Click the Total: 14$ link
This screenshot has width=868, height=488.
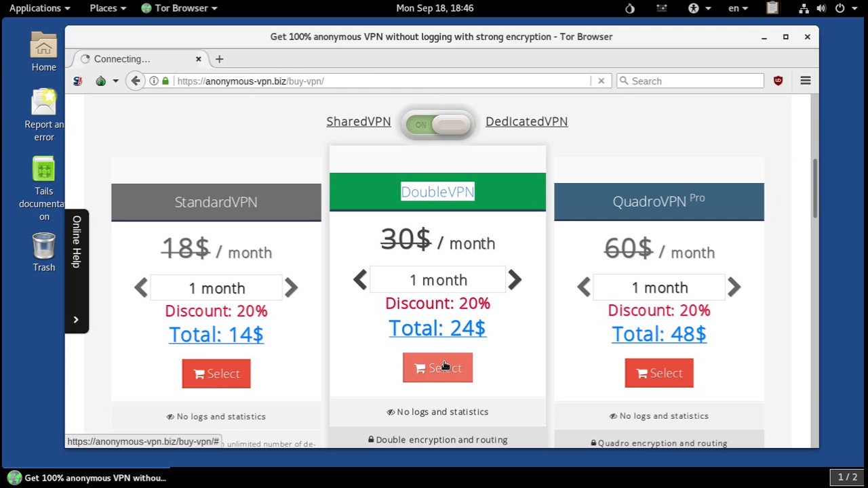(216, 334)
